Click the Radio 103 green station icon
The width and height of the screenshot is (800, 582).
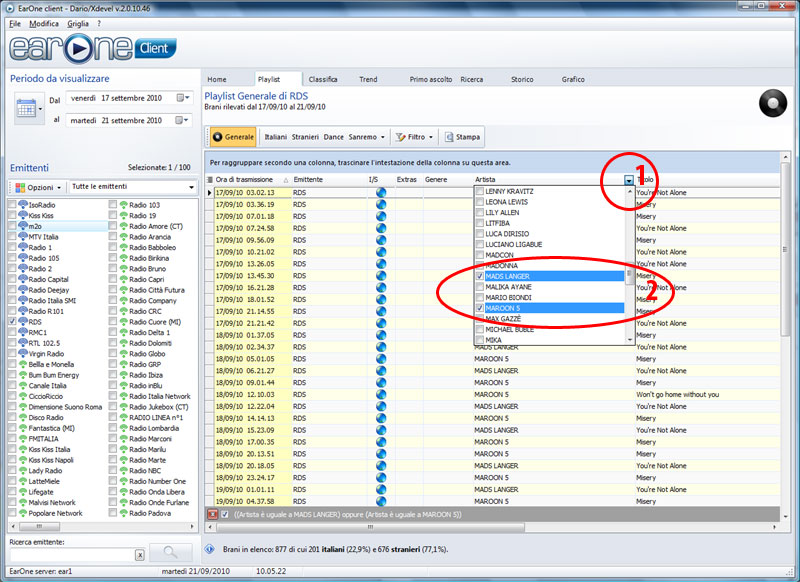pos(123,205)
